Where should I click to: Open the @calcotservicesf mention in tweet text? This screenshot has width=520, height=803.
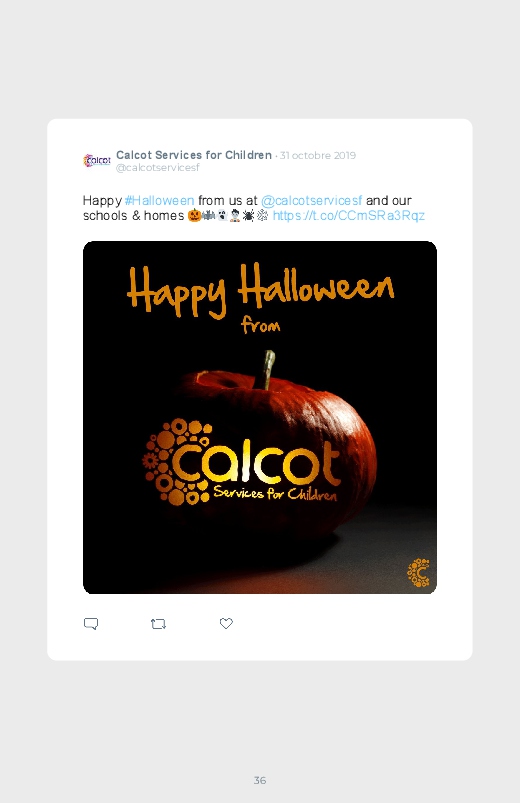click(311, 200)
